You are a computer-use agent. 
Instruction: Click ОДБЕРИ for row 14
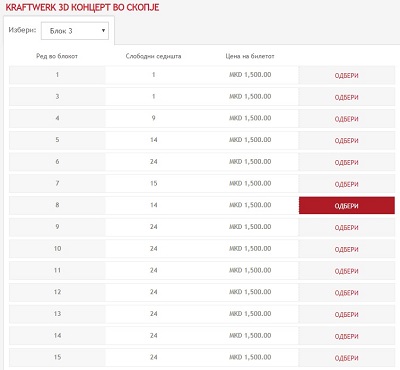tap(347, 336)
